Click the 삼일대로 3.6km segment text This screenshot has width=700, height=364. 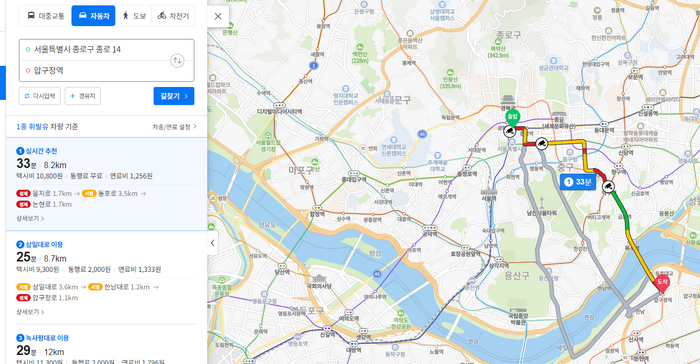point(55,287)
